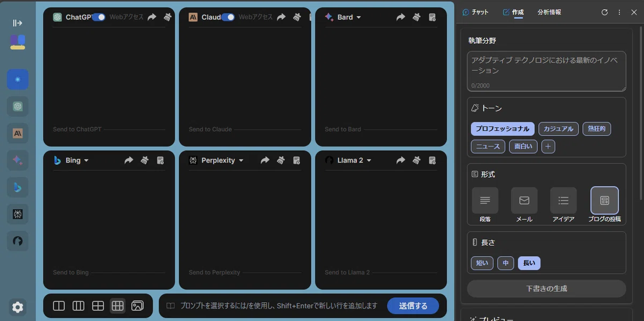
Task: Switch to 作成 tab
Action: tap(514, 12)
